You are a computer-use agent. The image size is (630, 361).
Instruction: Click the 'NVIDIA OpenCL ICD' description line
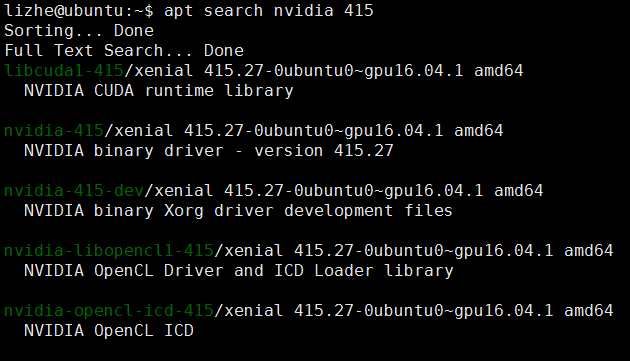coord(109,330)
